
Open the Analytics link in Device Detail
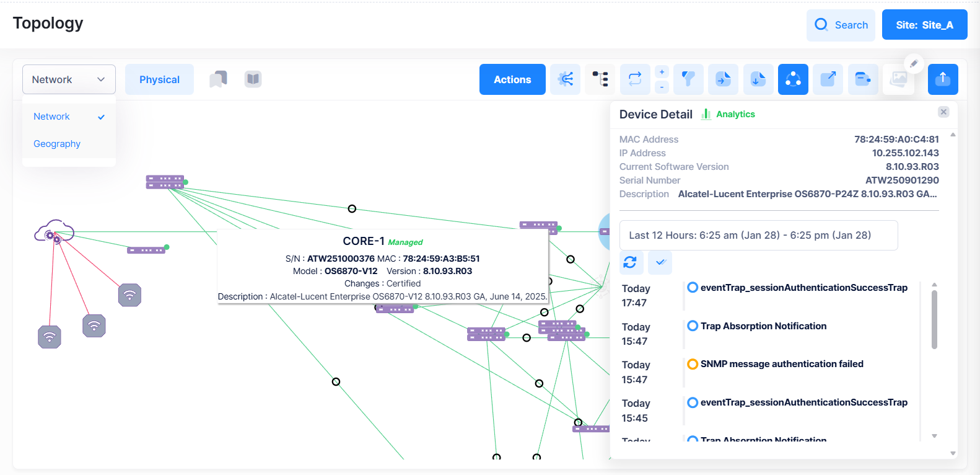[735, 114]
